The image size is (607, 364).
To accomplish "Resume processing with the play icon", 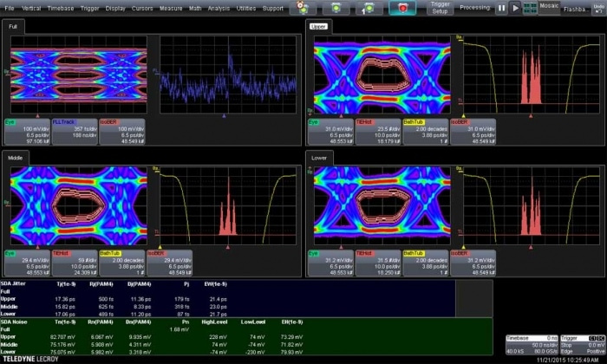I will point(516,8).
